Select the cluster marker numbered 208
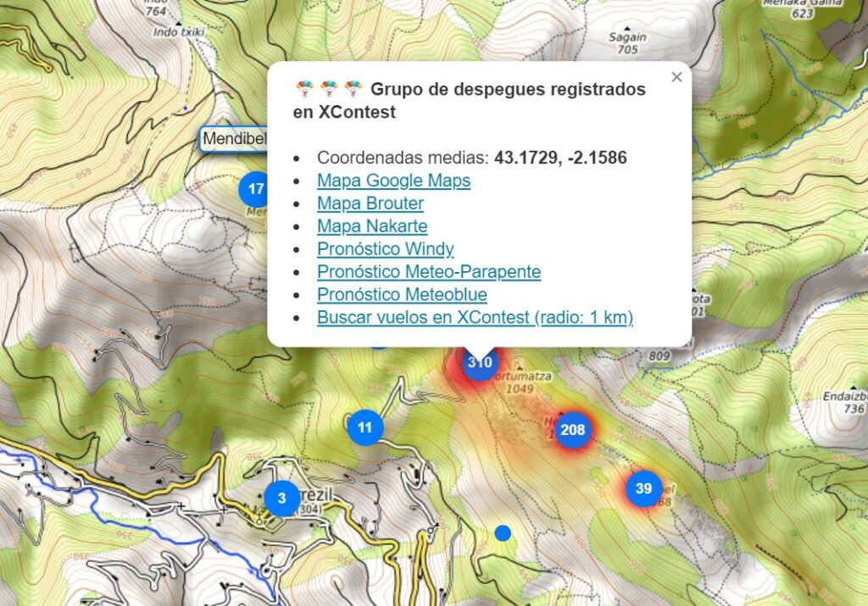Viewport: 868px width, 606px height. pyautogui.click(x=572, y=430)
